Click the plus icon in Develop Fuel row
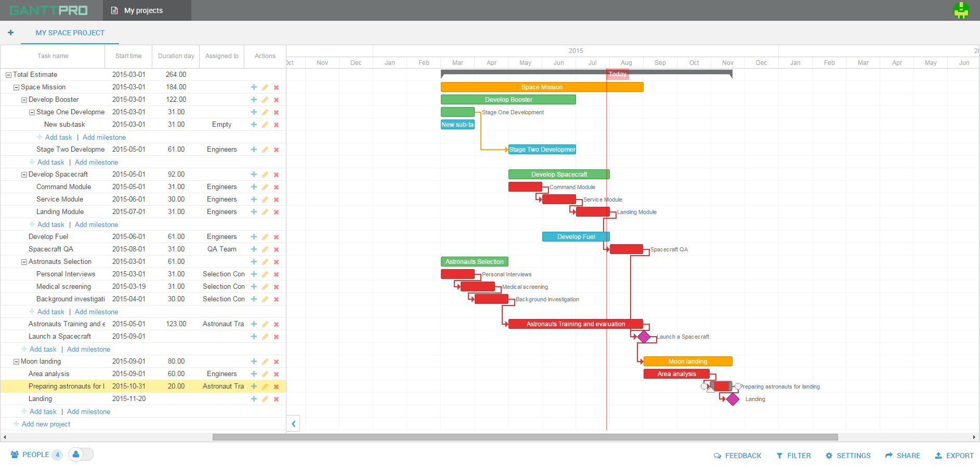Screen dimensions: 980x467 click(x=254, y=237)
